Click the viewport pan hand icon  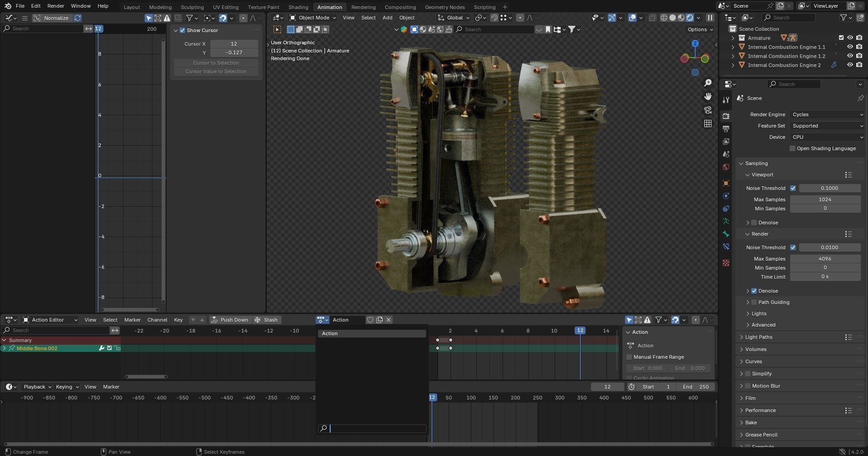click(x=708, y=96)
